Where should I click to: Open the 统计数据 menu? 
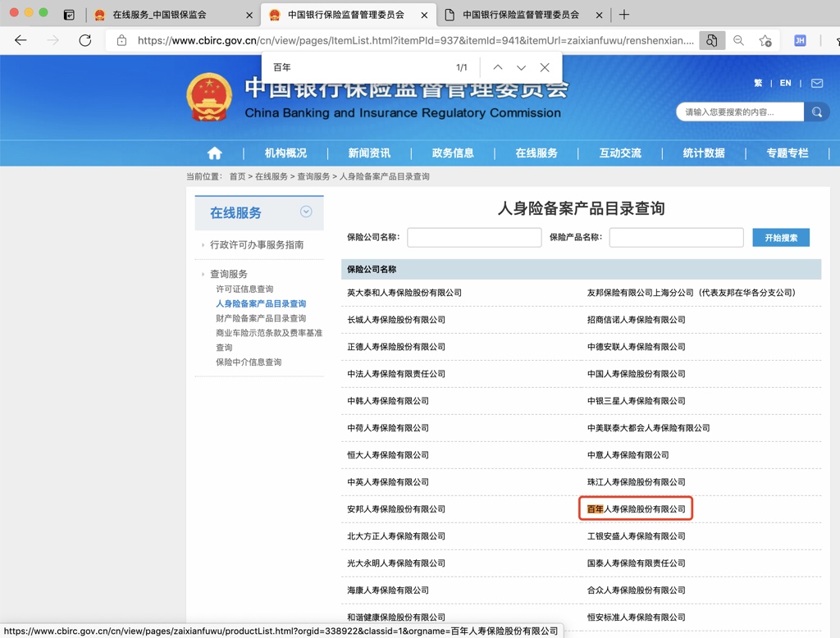tap(703, 153)
